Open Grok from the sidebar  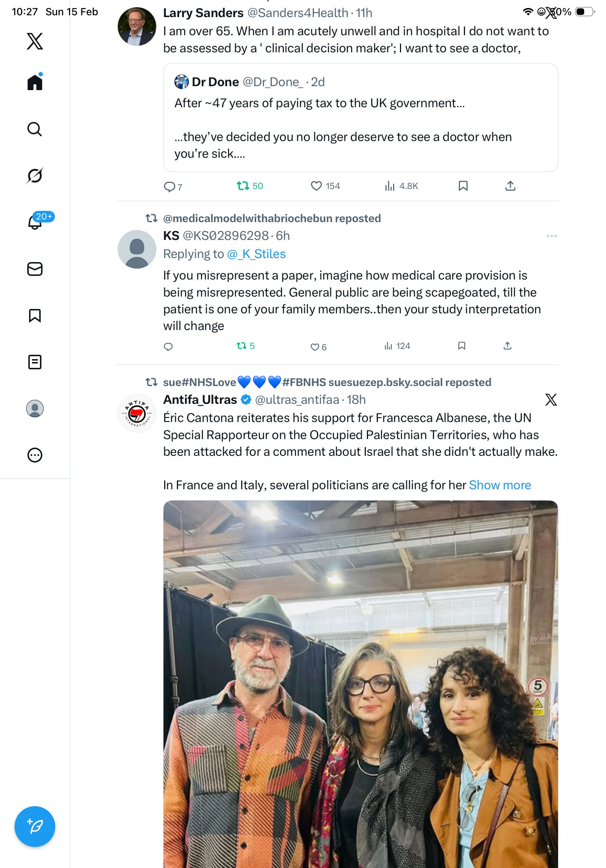pos(35,176)
